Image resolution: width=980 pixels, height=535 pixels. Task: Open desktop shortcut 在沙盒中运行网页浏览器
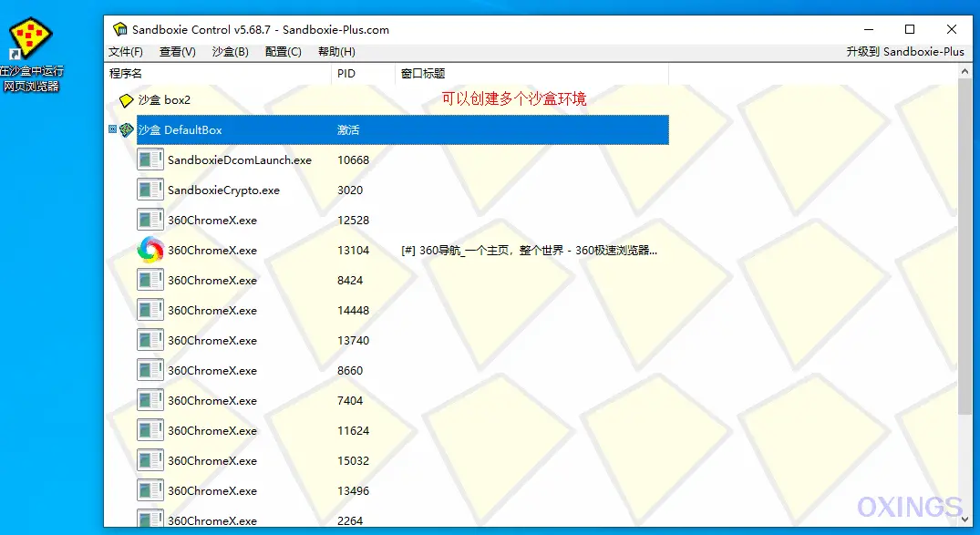[31, 55]
